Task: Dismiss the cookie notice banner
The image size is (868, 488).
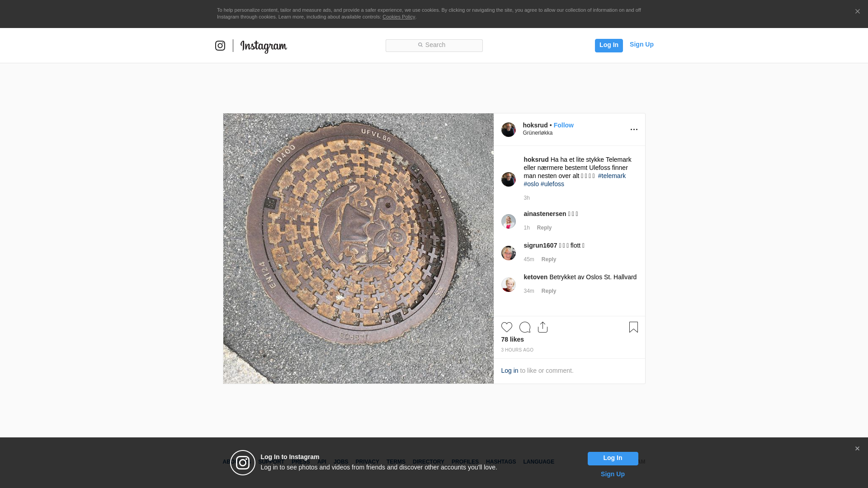Action: [857, 12]
